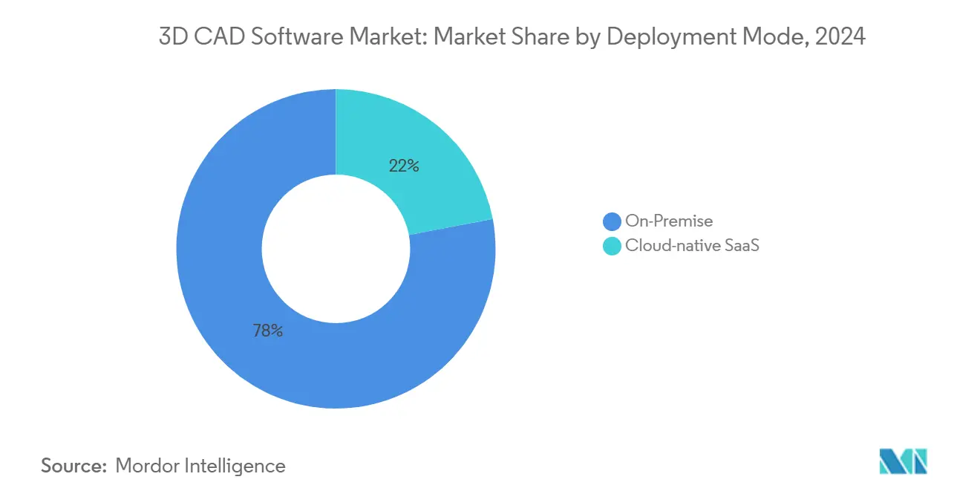Image resolution: width=980 pixels, height=494 pixels.
Task: Toggle the 78% data label
Action: [x=269, y=331]
